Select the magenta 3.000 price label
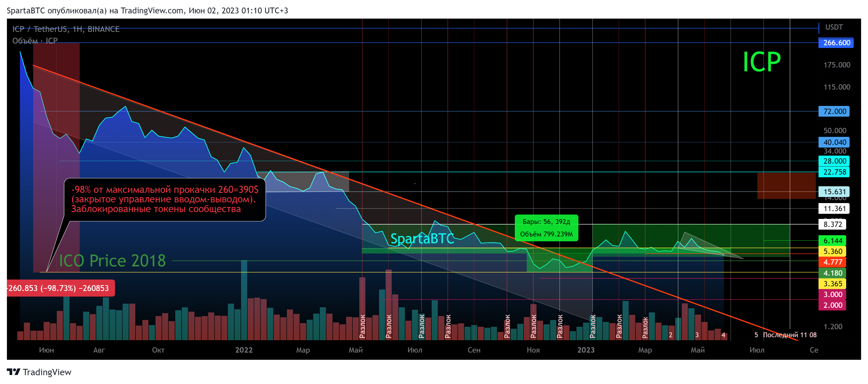The width and height of the screenshot is (868, 384). click(x=832, y=294)
